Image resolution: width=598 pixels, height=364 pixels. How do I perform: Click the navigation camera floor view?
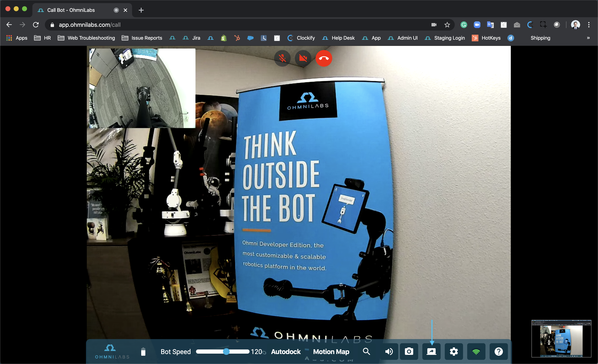(x=142, y=88)
